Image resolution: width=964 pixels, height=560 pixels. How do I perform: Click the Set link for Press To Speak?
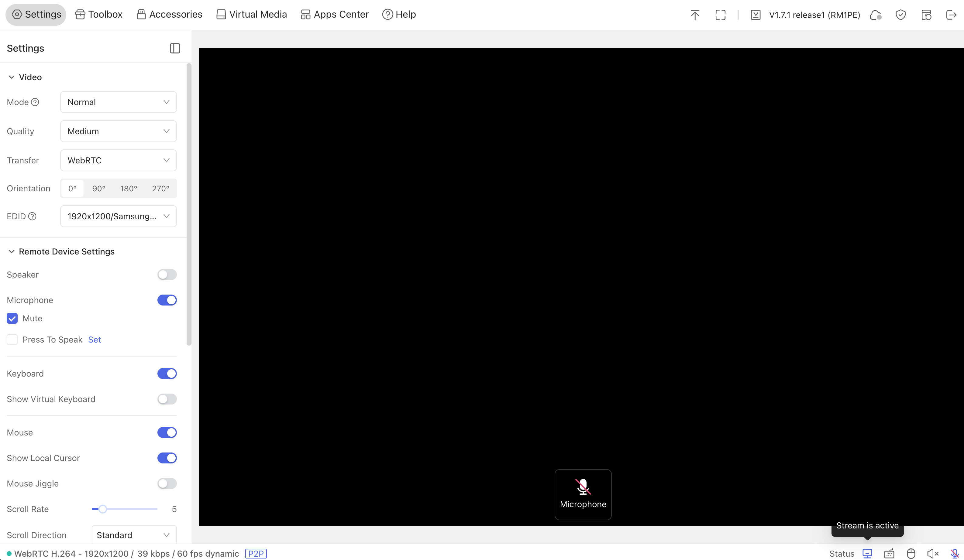[95, 340]
